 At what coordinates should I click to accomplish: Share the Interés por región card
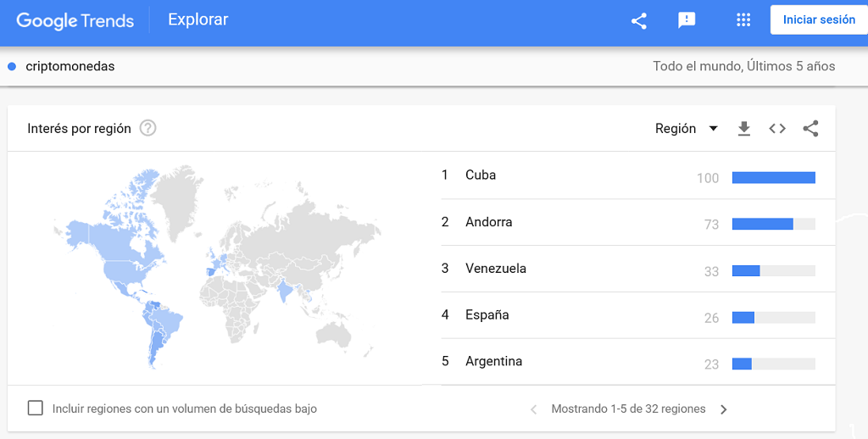[810, 129]
